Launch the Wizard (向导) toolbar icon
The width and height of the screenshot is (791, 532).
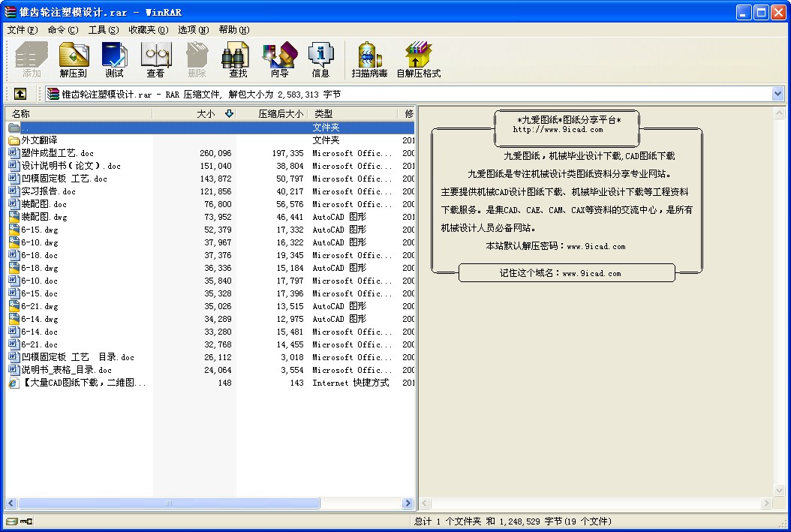[279, 59]
